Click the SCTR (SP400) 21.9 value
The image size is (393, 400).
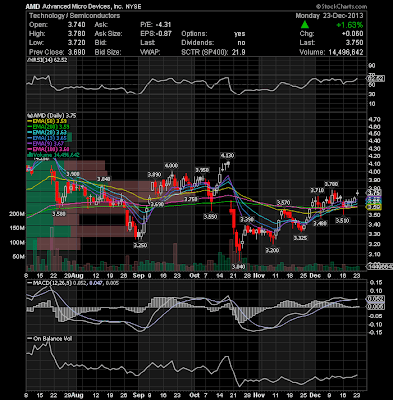[x=239, y=52]
